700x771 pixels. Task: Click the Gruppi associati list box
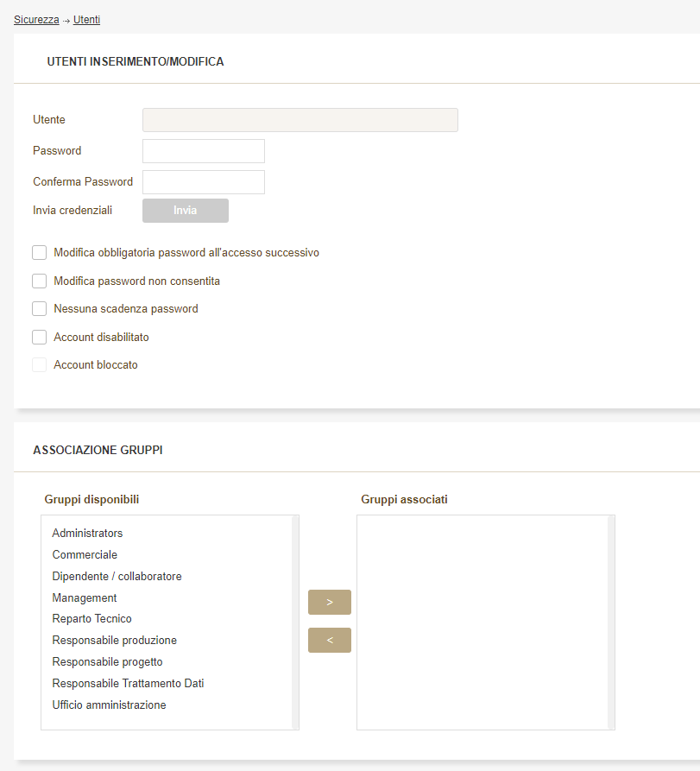click(483, 622)
